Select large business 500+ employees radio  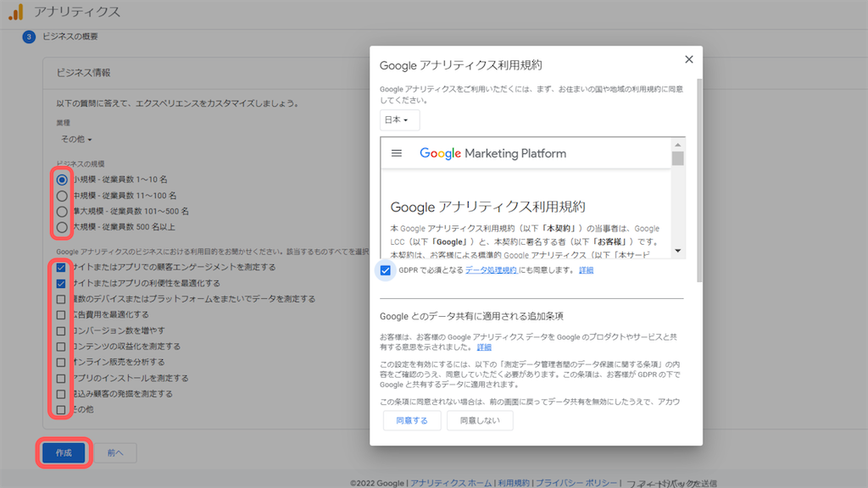[x=62, y=227]
